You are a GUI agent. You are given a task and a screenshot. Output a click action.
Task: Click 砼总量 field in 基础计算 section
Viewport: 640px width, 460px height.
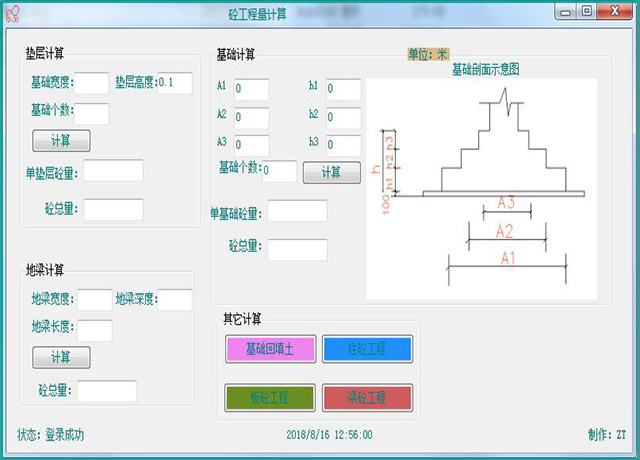[297, 249]
